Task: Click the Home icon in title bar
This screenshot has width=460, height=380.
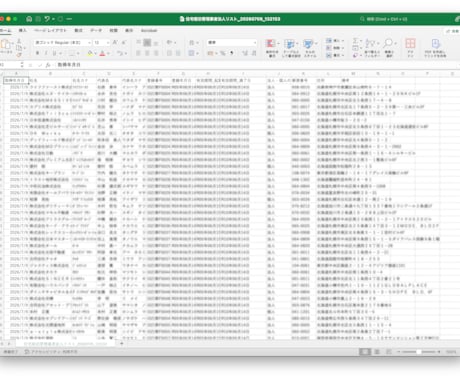Action: pyautogui.click(x=29, y=19)
